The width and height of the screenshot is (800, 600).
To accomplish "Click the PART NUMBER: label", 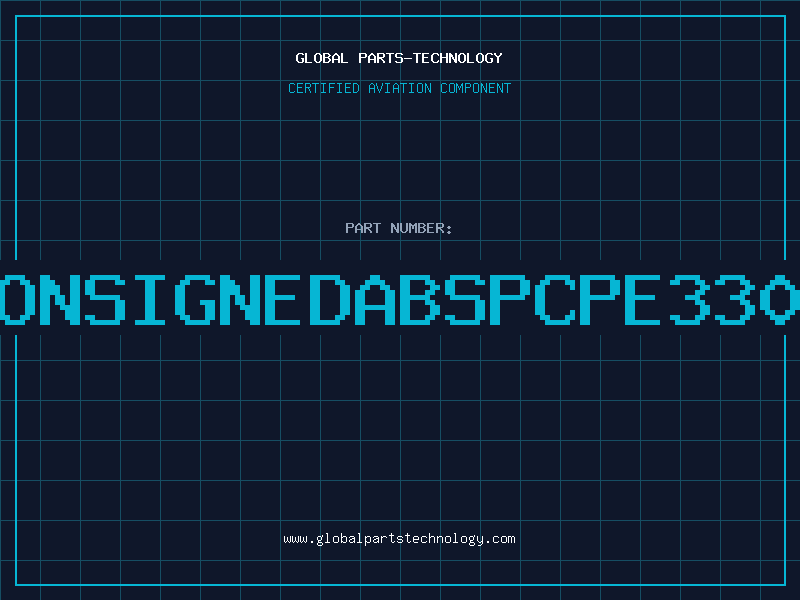I will coord(398,228).
